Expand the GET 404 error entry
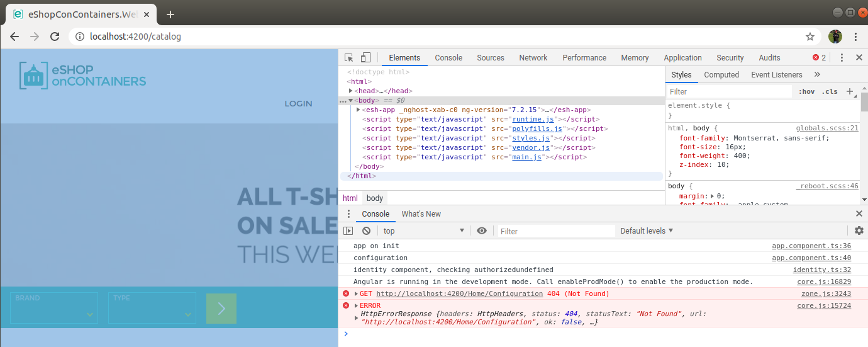Viewport: 868px width, 347px height. pos(357,294)
